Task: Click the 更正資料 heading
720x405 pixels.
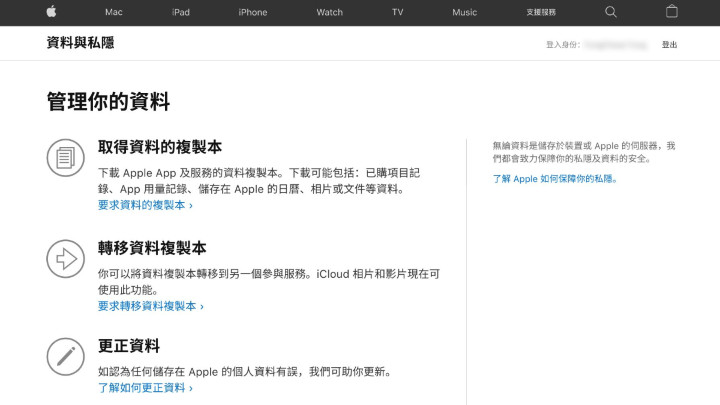Action: click(129, 346)
